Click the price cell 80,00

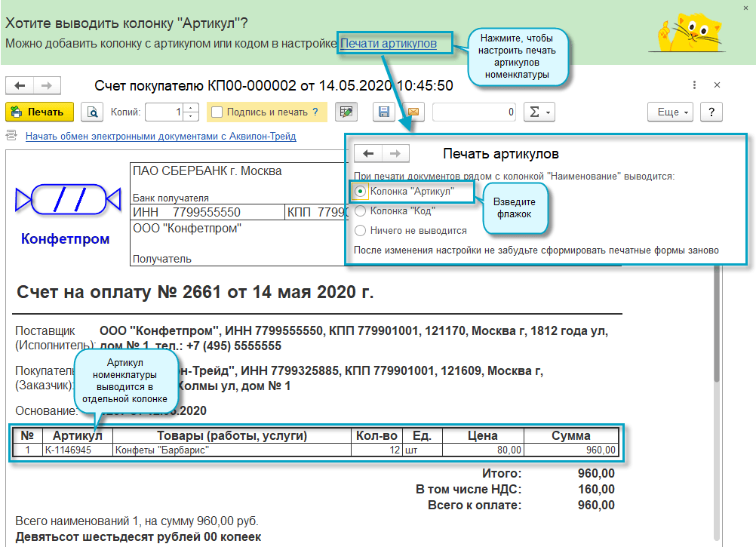point(483,450)
